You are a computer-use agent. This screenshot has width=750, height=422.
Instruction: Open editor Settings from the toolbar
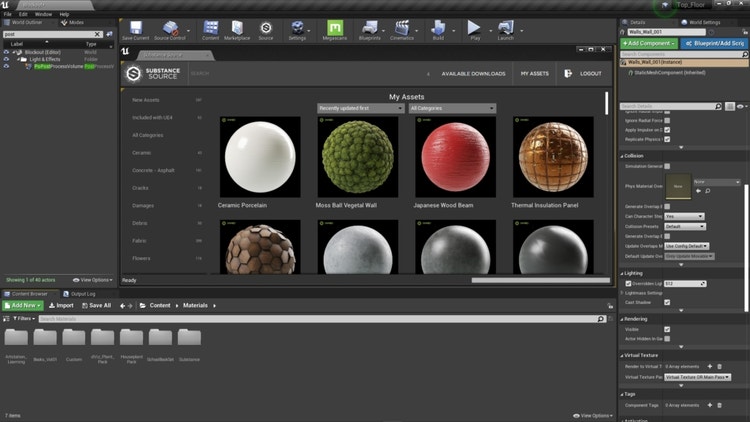coord(297,30)
